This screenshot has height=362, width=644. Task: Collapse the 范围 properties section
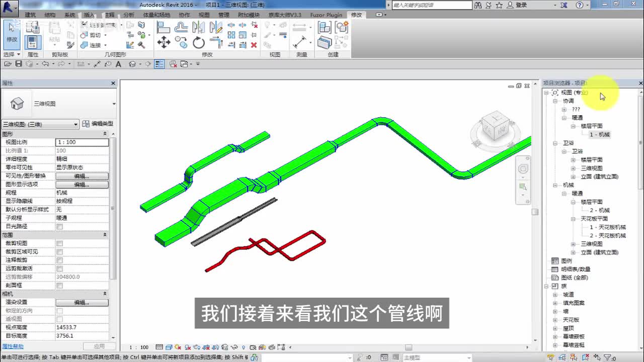pos(105,235)
